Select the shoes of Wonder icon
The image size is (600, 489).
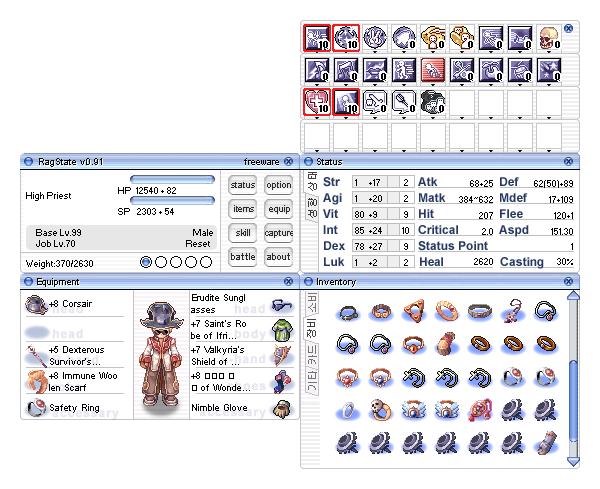[282, 381]
